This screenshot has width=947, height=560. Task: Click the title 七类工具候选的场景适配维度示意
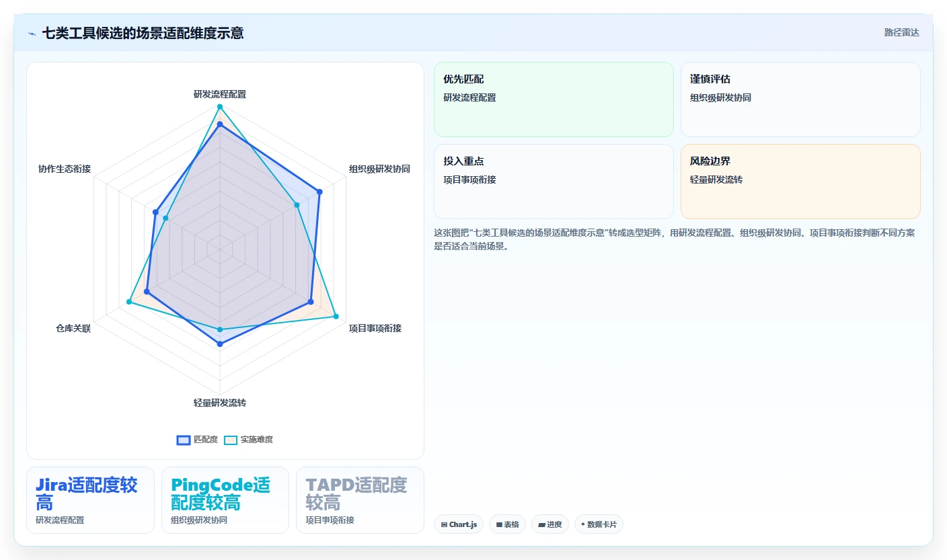click(x=143, y=33)
